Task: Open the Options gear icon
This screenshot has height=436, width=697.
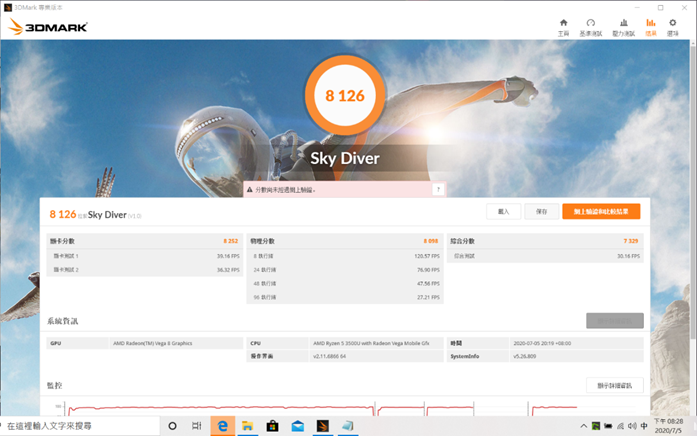Action: 678,27
